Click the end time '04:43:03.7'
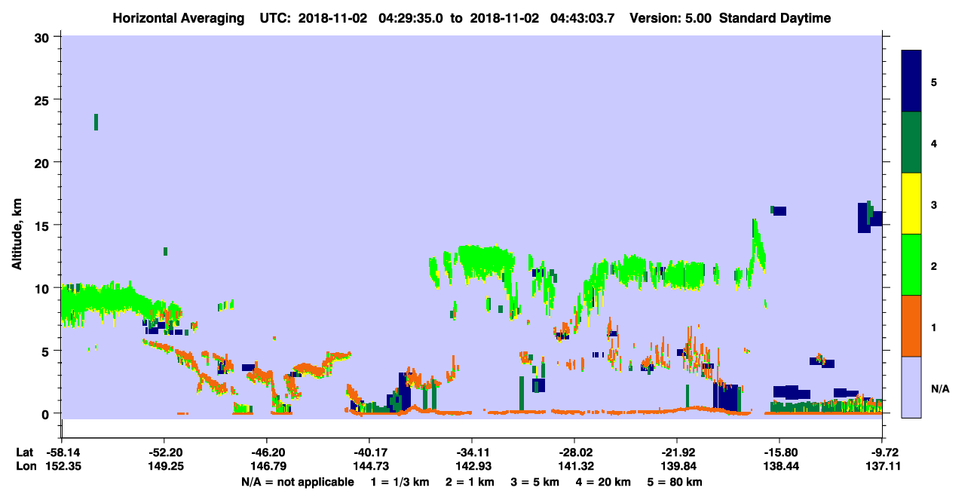The height and width of the screenshot is (503, 980). (x=583, y=18)
